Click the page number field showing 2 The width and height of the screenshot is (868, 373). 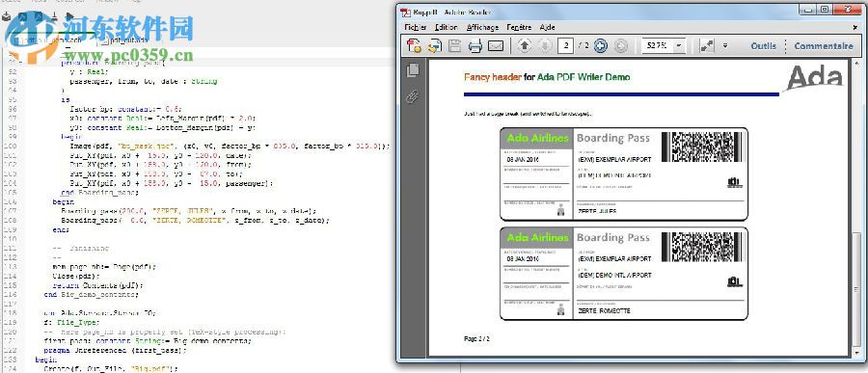click(565, 46)
